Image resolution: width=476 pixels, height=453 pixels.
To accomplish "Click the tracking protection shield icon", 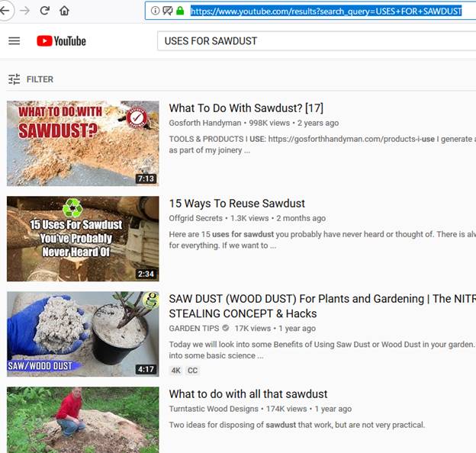I will (167, 11).
